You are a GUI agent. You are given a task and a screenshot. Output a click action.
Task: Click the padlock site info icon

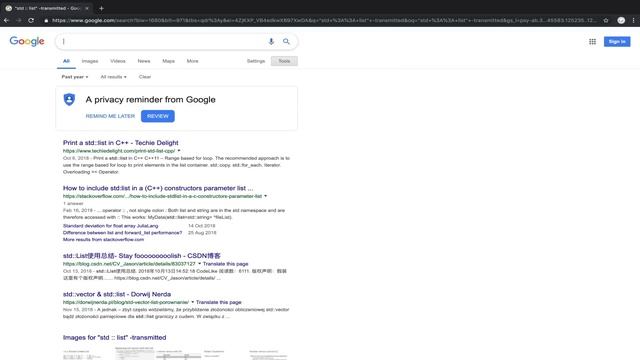tap(46, 20)
